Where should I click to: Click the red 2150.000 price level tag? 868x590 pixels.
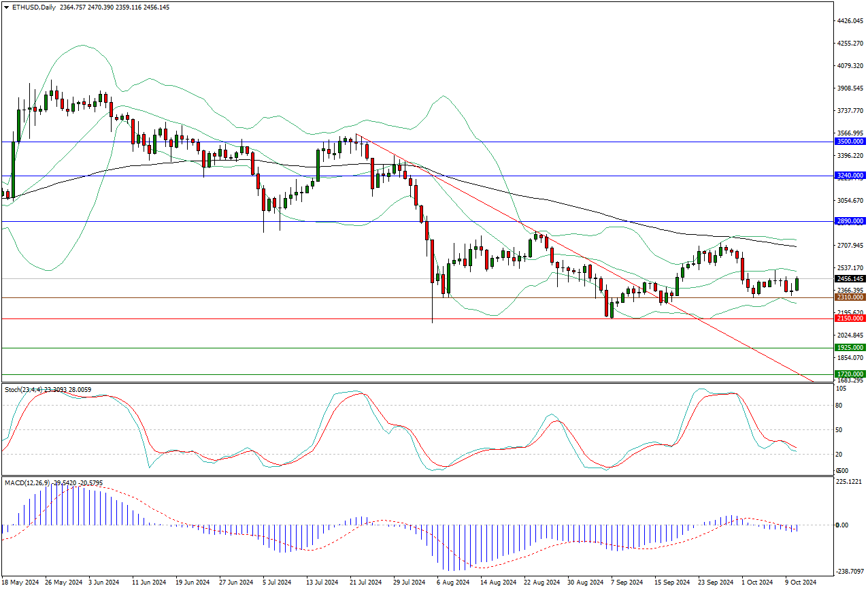tap(850, 318)
